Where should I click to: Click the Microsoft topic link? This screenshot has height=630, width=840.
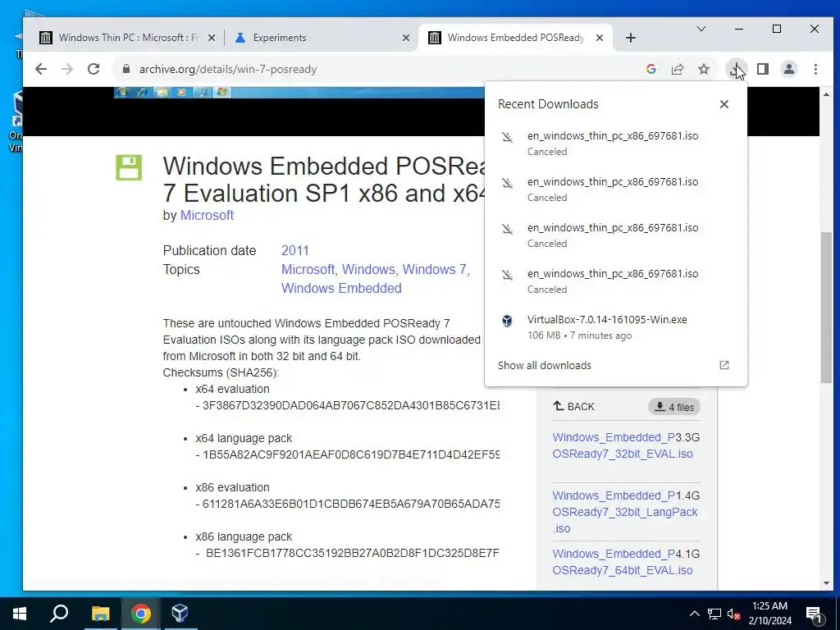point(308,269)
